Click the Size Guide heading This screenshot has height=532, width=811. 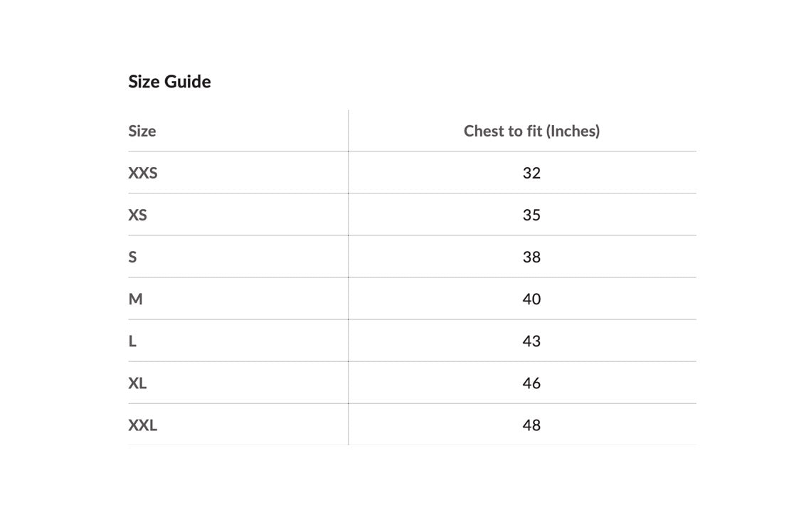[169, 82]
